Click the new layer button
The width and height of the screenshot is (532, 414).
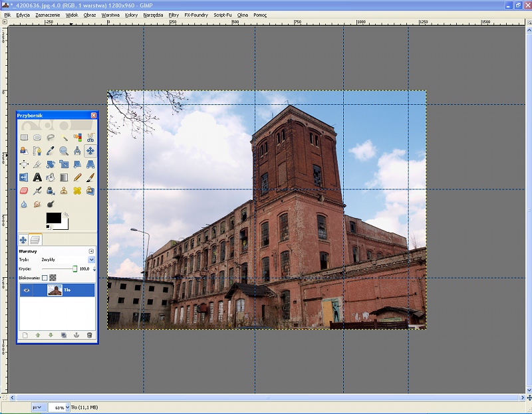tap(25, 335)
